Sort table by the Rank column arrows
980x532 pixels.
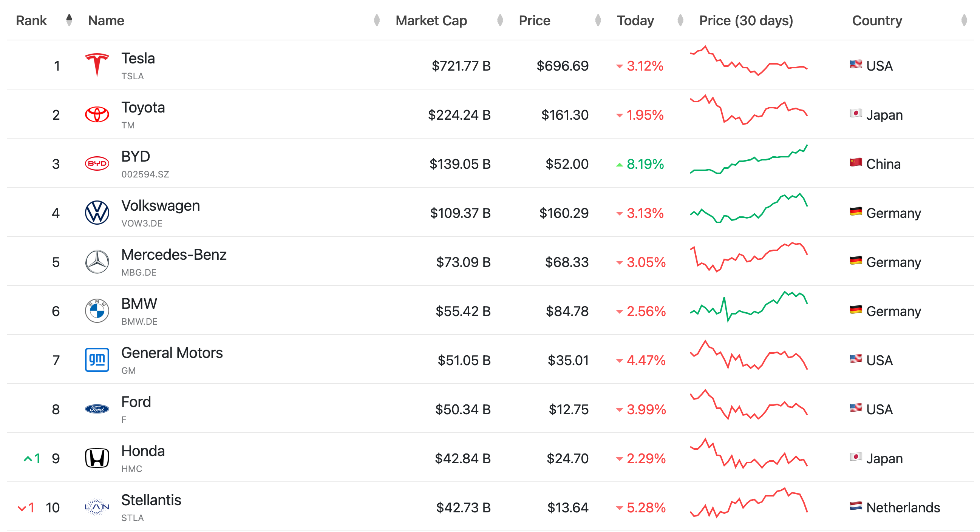(x=69, y=20)
